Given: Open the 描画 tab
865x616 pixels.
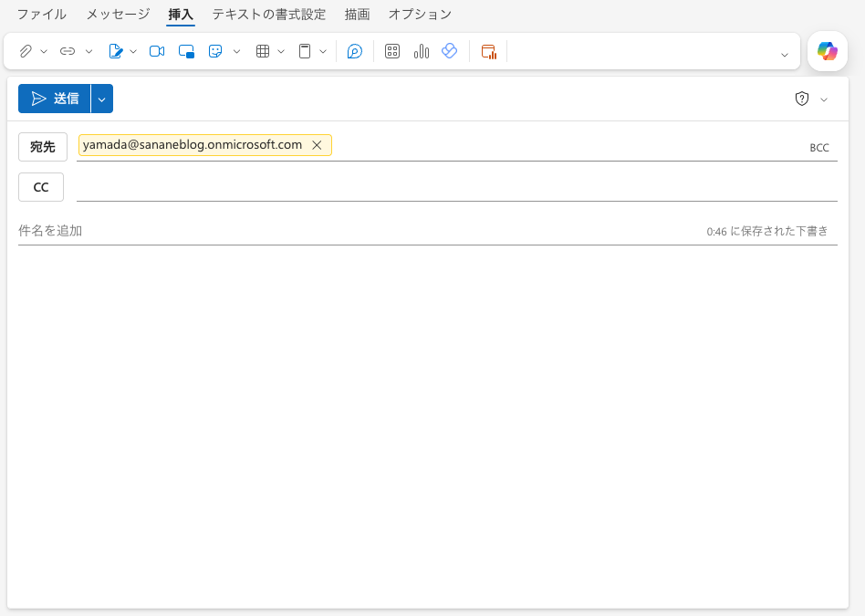Looking at the screenshot, I should pos(357,15).
